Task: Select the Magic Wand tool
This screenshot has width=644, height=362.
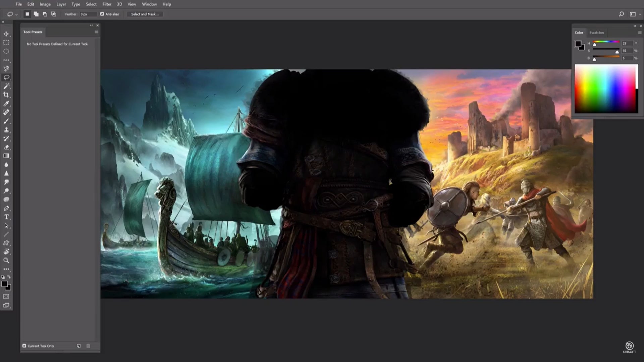Action: (6, 86)
